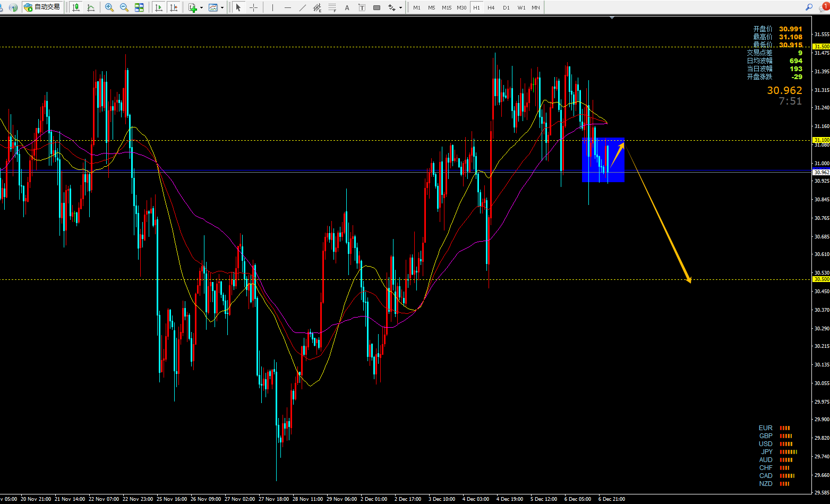830x504 pixels.
Task: Select the H1 timeframe button
Action: pyautogui.click(x=476, y=7)
